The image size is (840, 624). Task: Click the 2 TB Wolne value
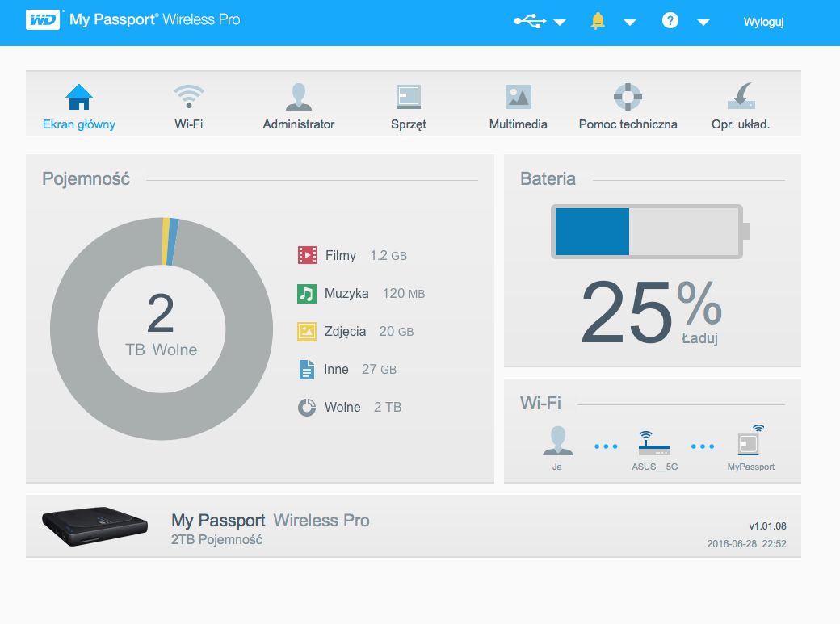pos(388,408)
